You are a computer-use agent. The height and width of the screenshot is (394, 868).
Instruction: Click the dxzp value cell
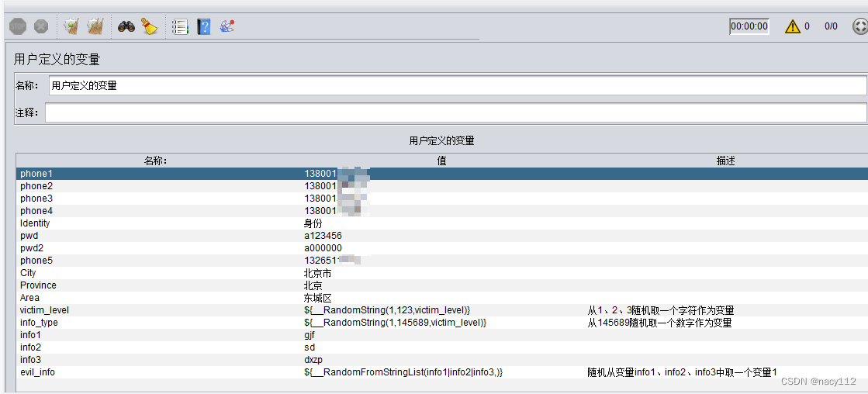tap(443, 360)
